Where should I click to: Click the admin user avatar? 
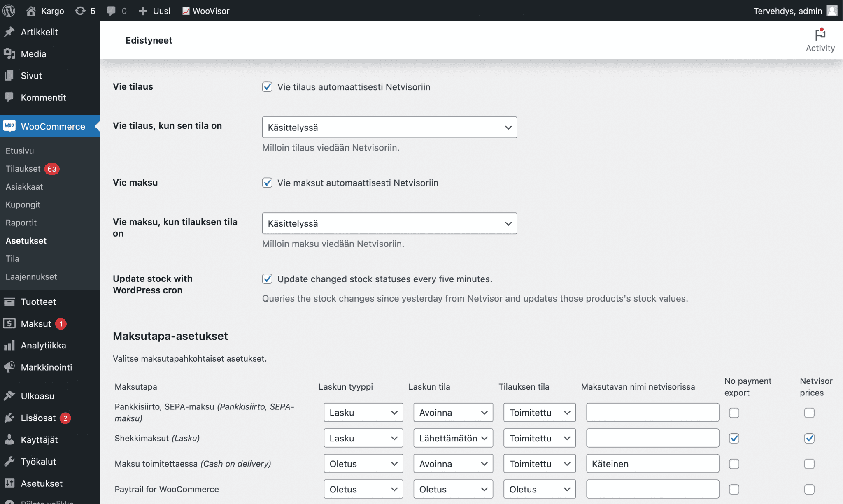click(832, 11)
